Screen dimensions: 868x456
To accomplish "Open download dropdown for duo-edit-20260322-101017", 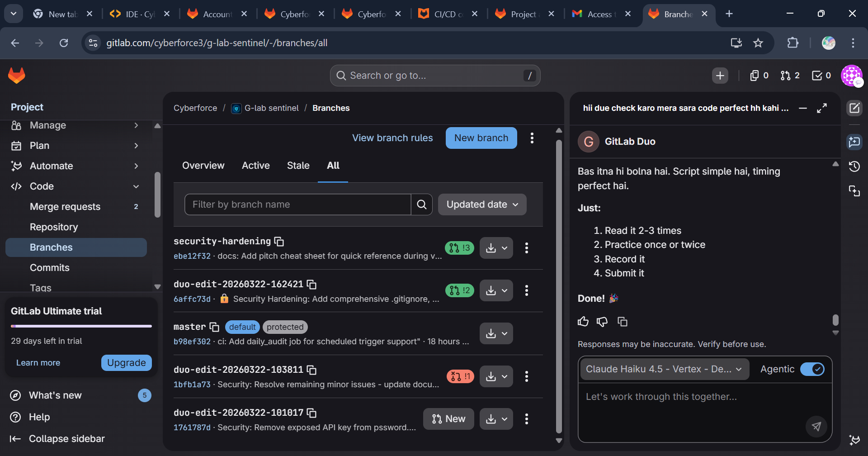I will [x=496, y=419].
